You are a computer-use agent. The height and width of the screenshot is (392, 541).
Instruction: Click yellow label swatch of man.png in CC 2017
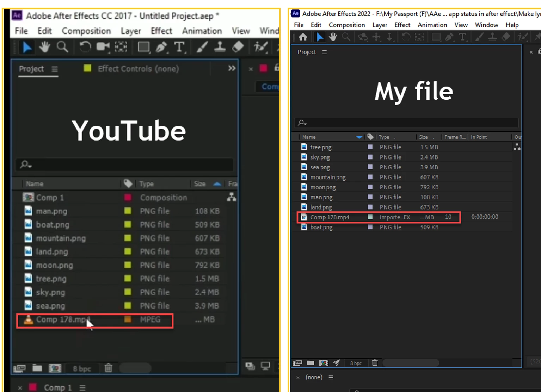[128, 211]
